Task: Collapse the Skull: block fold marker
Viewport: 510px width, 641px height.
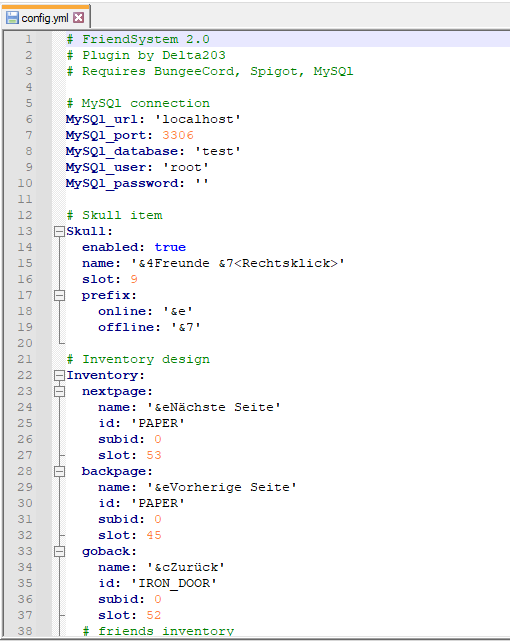Action: [x=60, y=231]
